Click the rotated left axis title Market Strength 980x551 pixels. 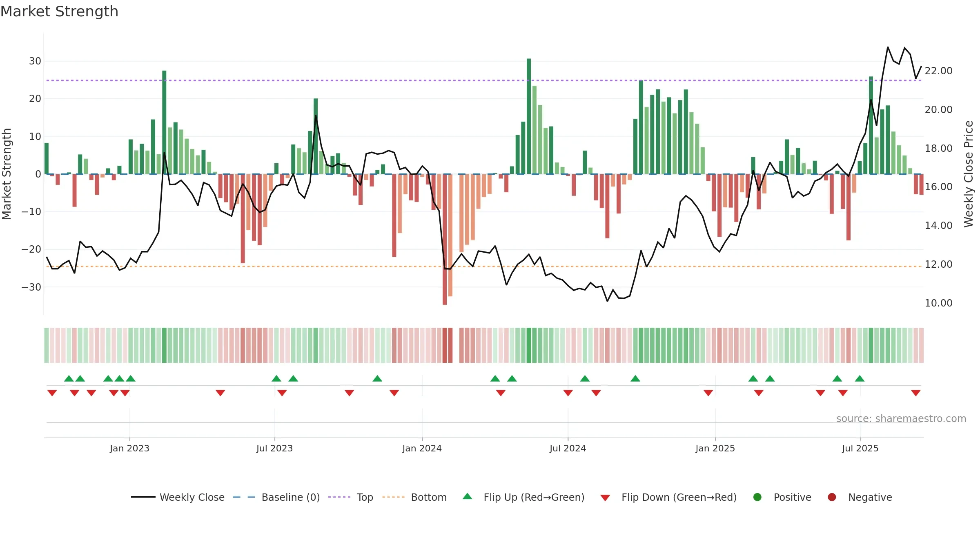7,174
